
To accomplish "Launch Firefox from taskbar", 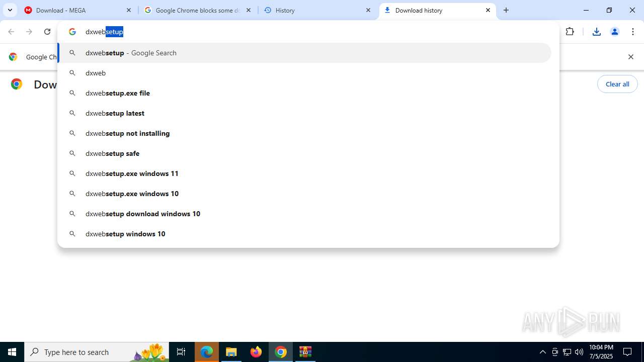I will pyautogui.click(x=256, y=352).
